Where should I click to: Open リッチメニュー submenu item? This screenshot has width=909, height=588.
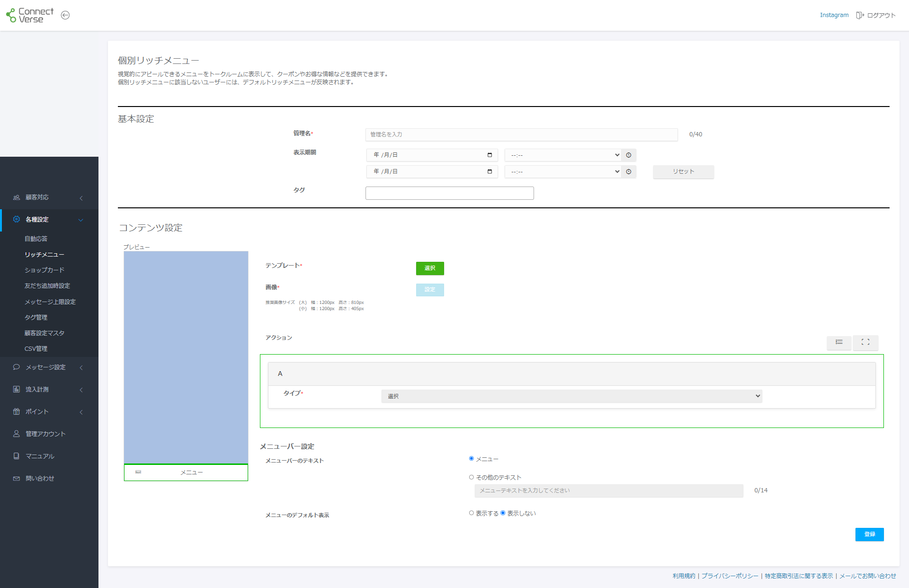point(45,254)
